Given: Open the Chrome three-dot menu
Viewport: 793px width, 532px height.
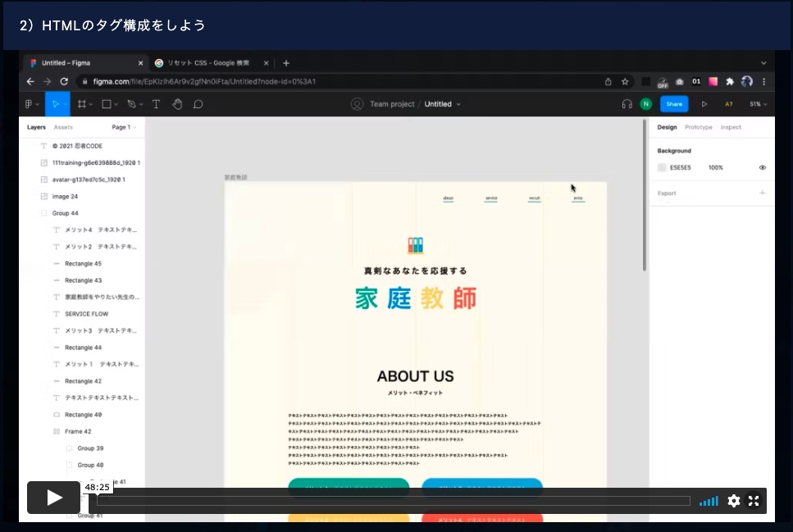Looking at the screenshot, I should click(764, 81).
